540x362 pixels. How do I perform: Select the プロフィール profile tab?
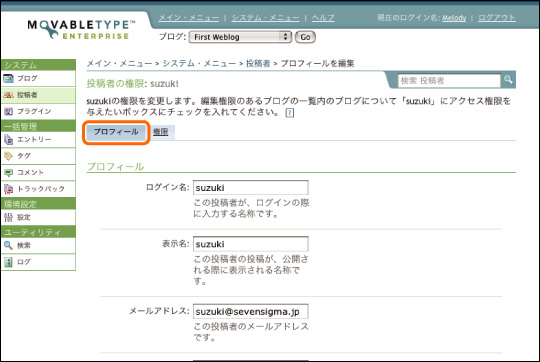point(116,132)
